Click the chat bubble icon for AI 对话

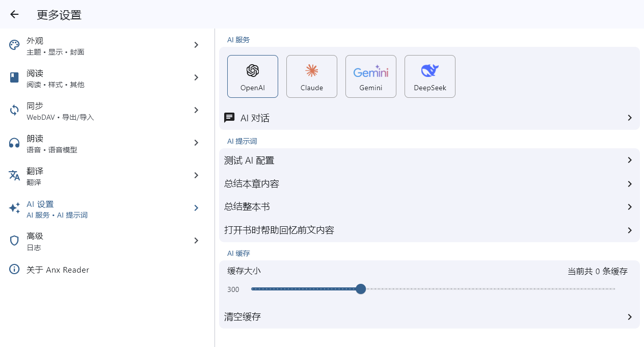coord(229,118)
